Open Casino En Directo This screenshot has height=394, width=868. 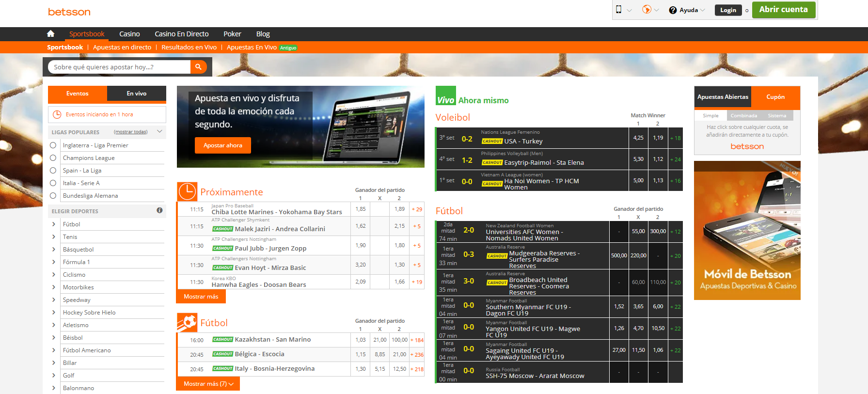(x=182, y=34)
